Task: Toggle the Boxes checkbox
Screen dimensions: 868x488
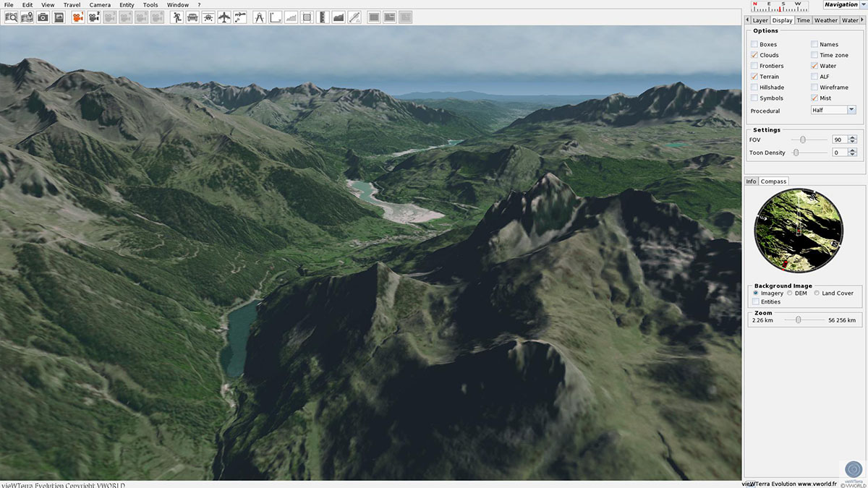Action: (755, 45)
